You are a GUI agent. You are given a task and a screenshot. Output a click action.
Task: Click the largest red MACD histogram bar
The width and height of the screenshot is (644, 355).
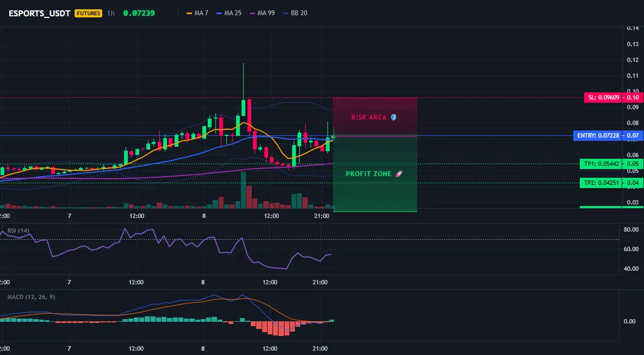tap(281, 328)
